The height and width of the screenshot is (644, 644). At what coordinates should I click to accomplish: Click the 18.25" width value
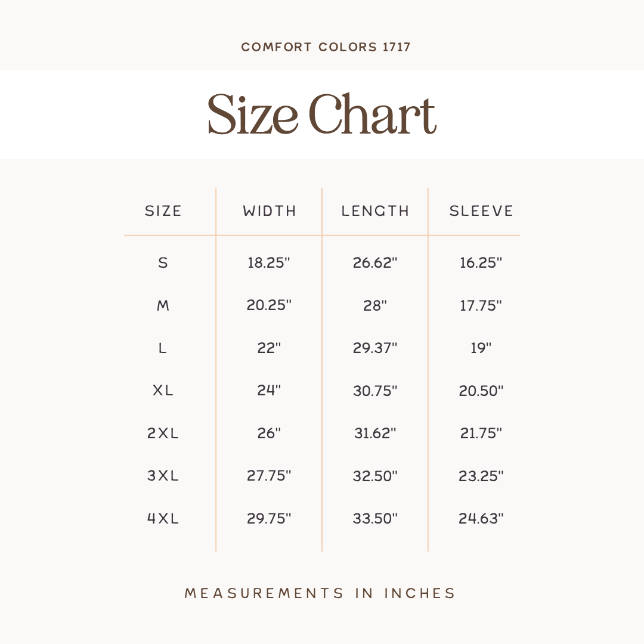269,262
